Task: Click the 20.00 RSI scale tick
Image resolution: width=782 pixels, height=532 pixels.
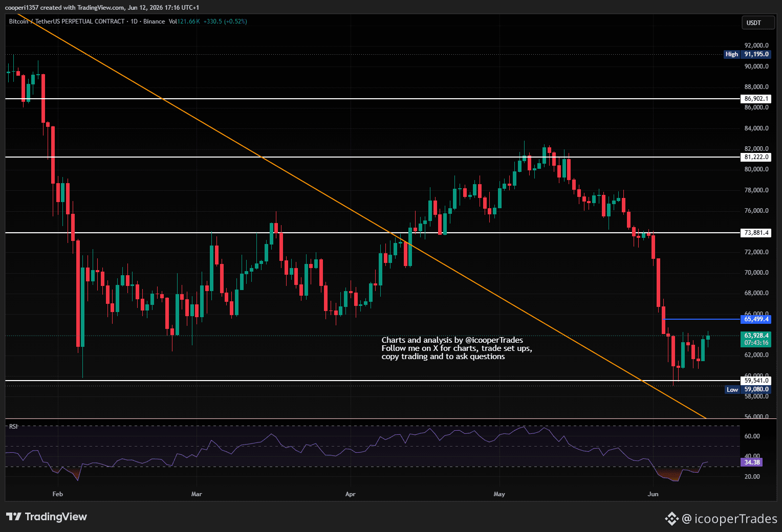Action: [752, 477]
